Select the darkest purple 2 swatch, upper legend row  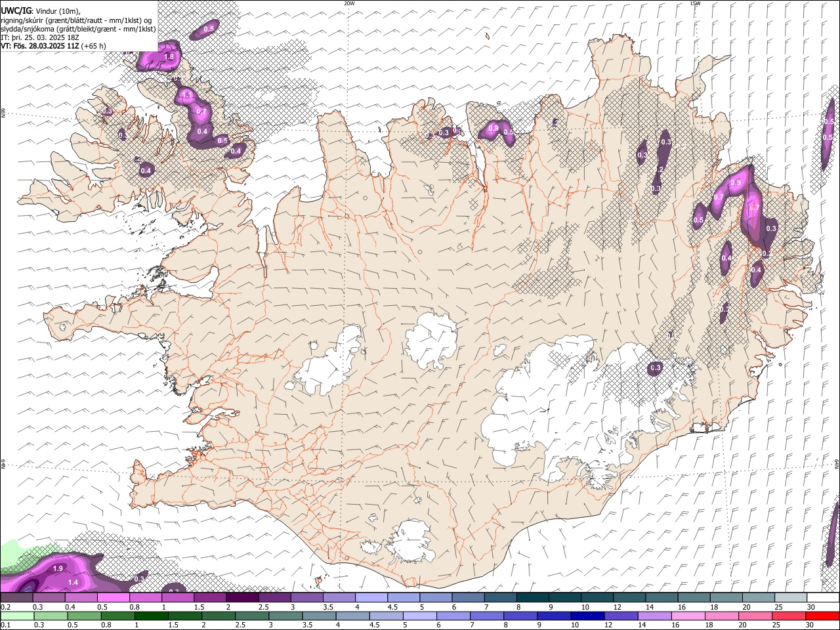242,598
